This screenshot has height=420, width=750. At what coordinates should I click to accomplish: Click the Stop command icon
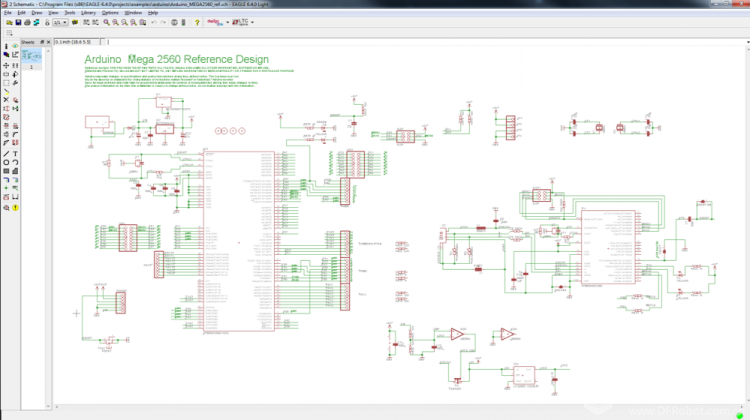coord(174,22)
